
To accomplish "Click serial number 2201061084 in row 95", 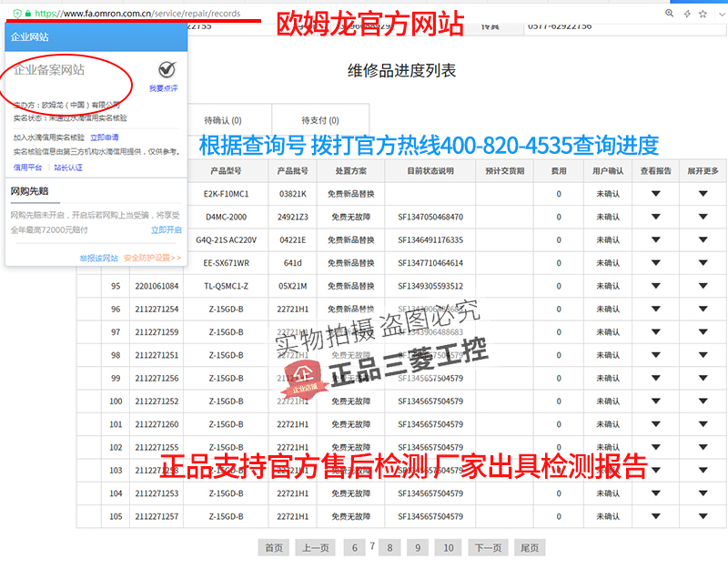I will click(x=157, y=286).
